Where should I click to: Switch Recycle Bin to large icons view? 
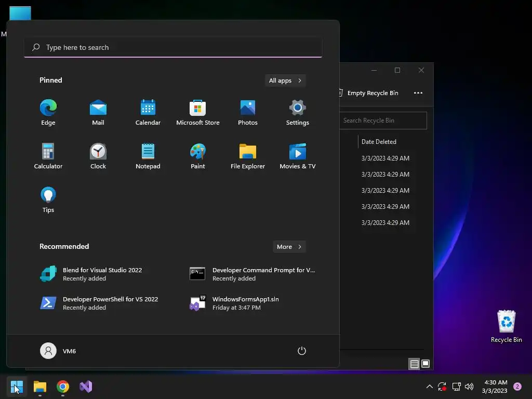pyautogui.click(x=425, y=364)
